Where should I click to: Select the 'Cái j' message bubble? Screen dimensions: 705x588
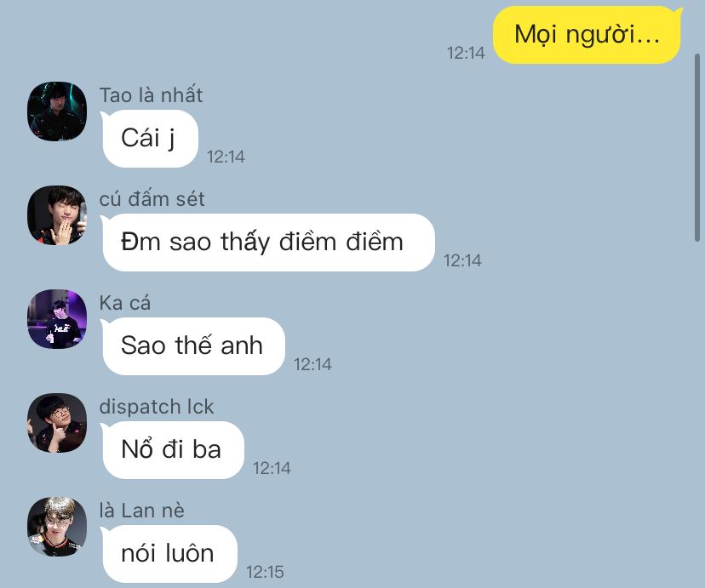(x=150, y=139)
